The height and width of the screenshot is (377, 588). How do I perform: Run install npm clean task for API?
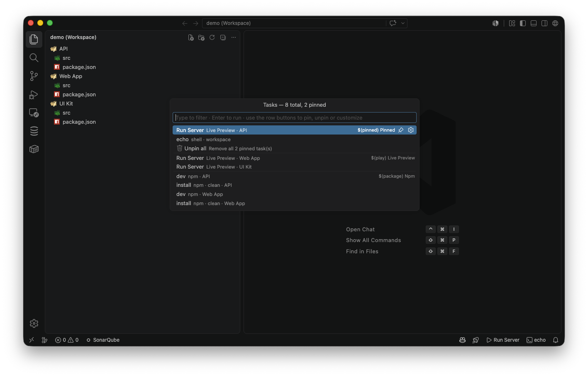coord(295,185)
